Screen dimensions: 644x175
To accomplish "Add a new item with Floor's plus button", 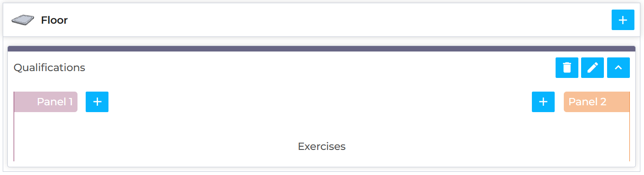I will (623, 21).
